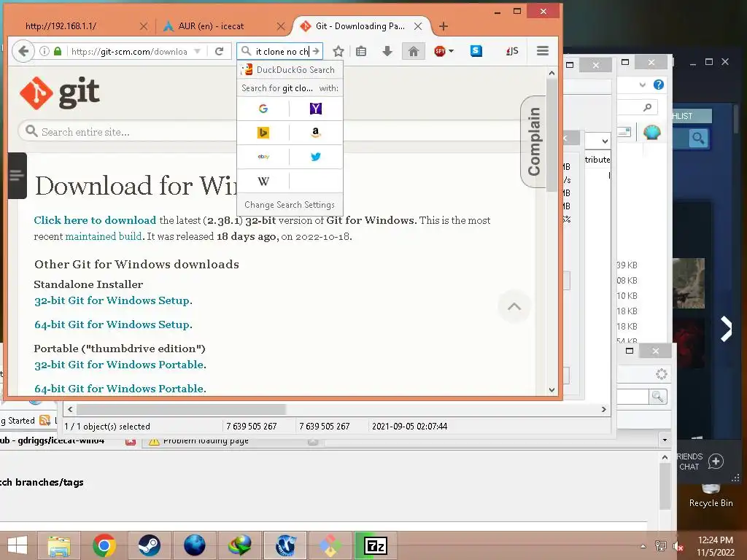Expand the URL bar history dropdown
747x560 pixels.
pyautogui.click(x=197, y=51)
